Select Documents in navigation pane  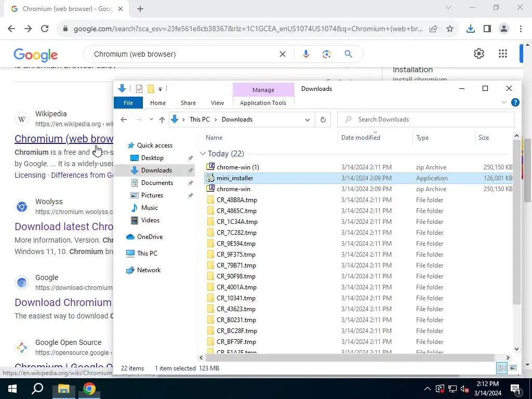[x=157, y=182]
